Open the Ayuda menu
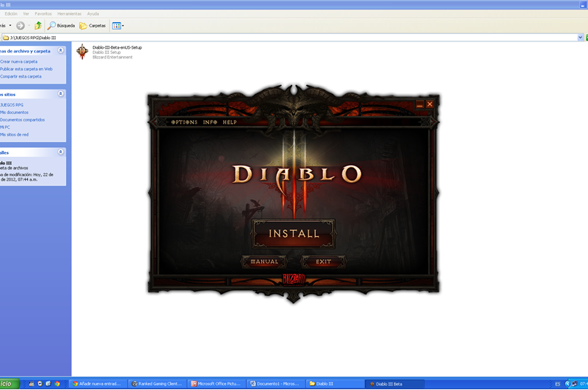This screenshot has height=390, width=588. pyautogui.click(x=93, y=13)
